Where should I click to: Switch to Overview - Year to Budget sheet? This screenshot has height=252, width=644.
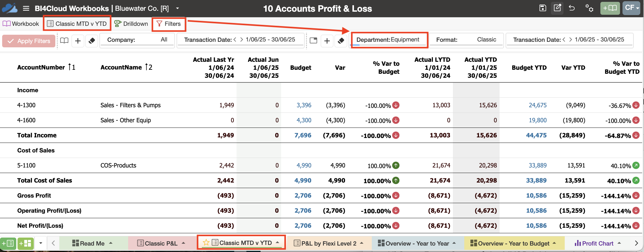510,243
